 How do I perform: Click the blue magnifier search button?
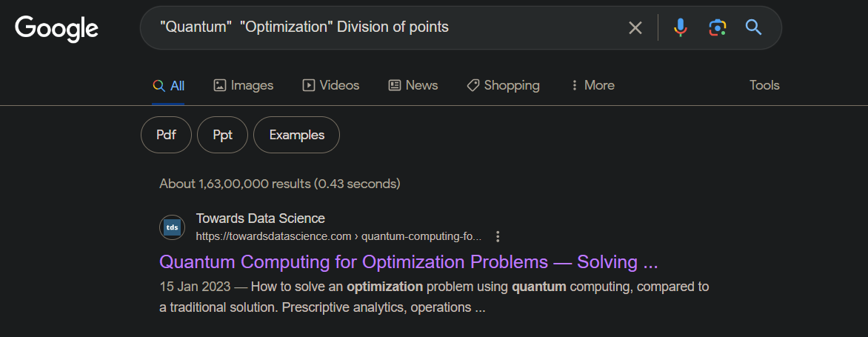click(753, 27)
